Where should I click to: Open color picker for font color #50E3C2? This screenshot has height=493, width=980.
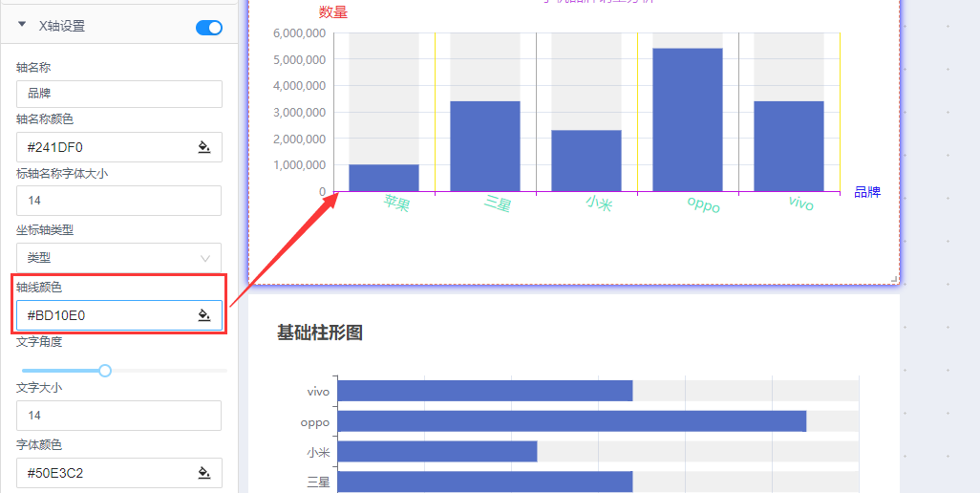point(204,473)
